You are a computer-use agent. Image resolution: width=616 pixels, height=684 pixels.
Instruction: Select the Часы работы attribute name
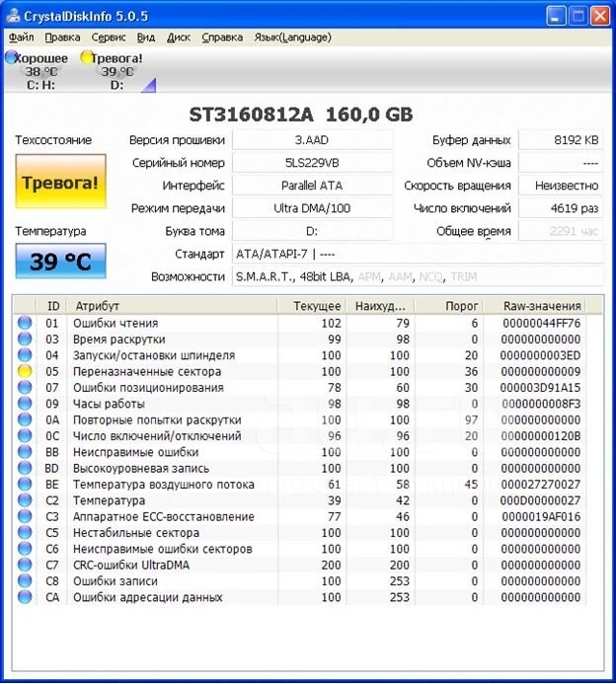(x=109, y=404)
